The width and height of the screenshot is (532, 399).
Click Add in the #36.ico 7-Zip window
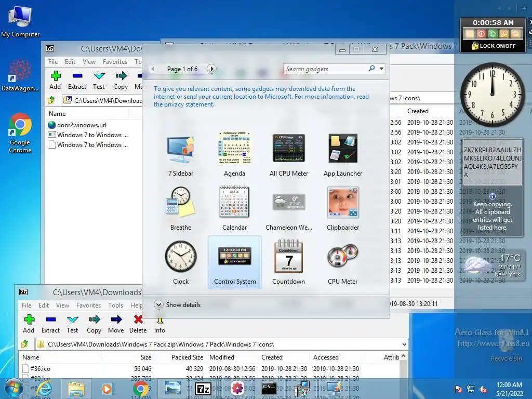pos(29,324)
